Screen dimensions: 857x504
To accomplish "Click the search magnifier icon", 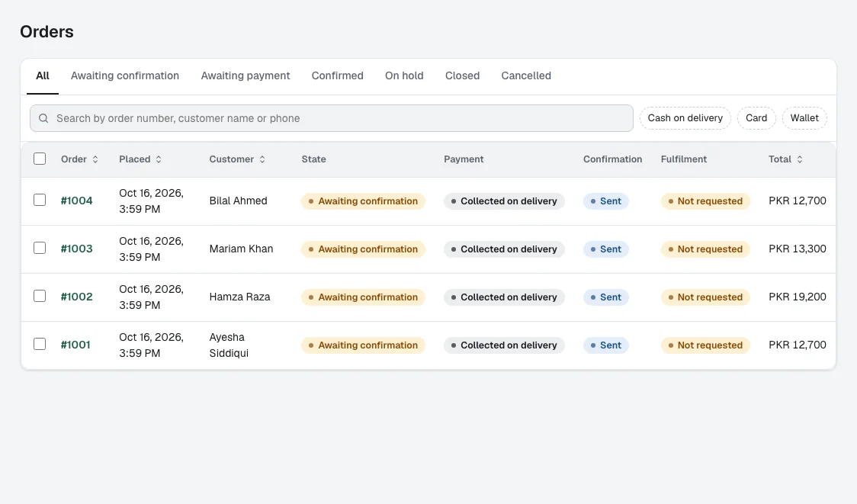I will click(x=43, y=118).
